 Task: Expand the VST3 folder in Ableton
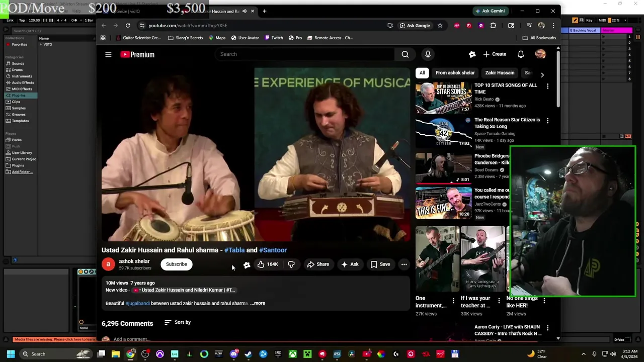coord(41,44)
